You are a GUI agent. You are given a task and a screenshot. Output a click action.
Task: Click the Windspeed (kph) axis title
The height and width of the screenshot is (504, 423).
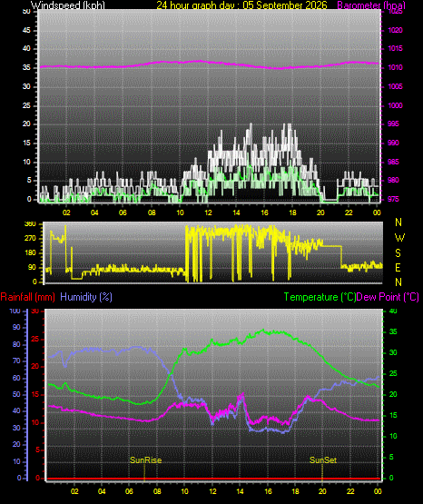[68, 5]
